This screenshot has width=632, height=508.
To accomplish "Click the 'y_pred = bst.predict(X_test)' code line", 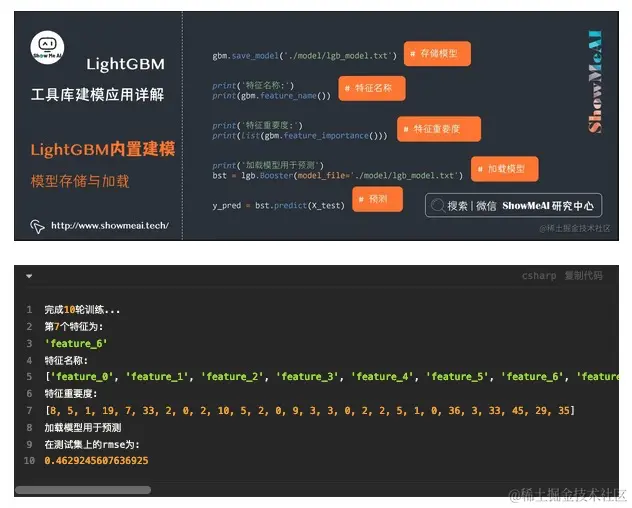I will (279, 206).
